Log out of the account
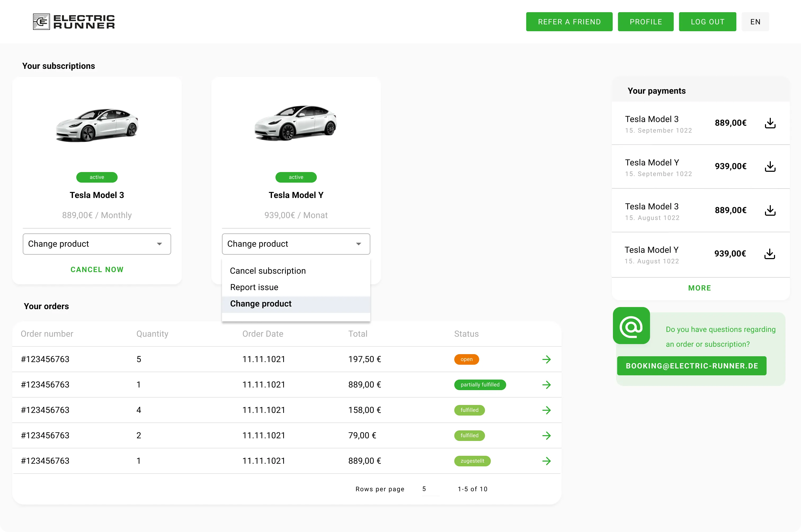 click(707, 22)
